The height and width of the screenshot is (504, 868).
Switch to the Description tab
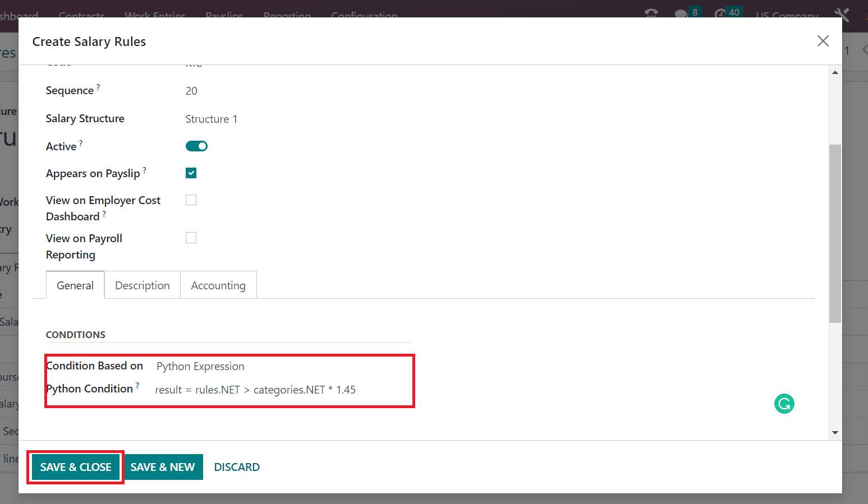(x=143, y=285)
